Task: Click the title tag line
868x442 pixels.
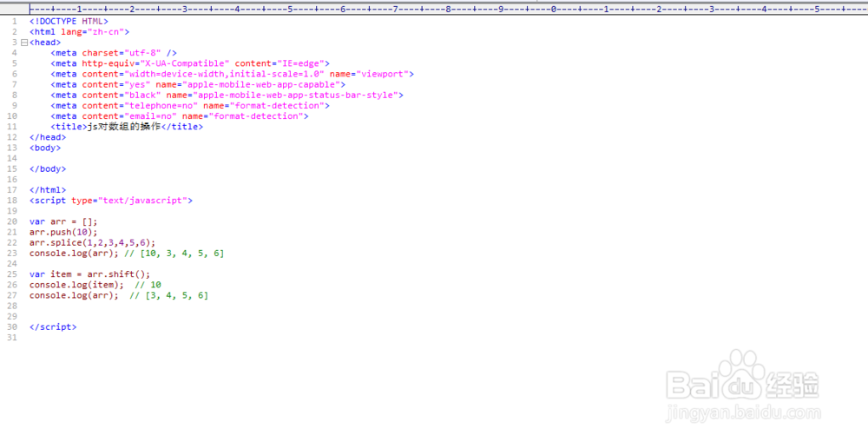Action: (x=127, y=127)
